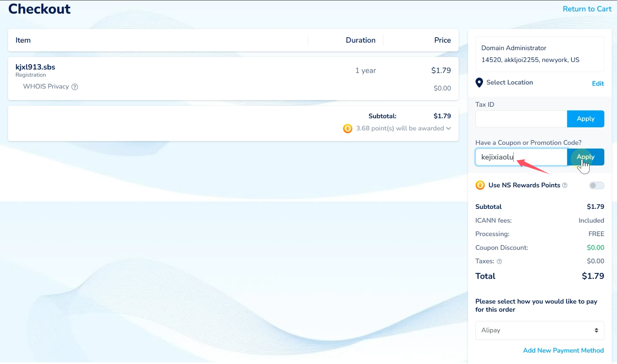Open the Alipay payment method dropdown

(539, 330)
